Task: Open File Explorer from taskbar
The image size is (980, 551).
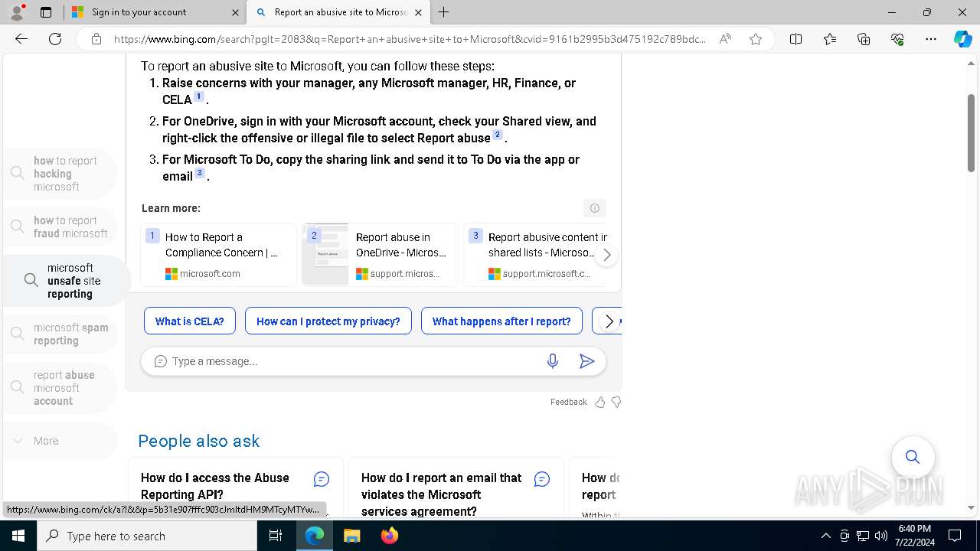Action: coord(351,536)
